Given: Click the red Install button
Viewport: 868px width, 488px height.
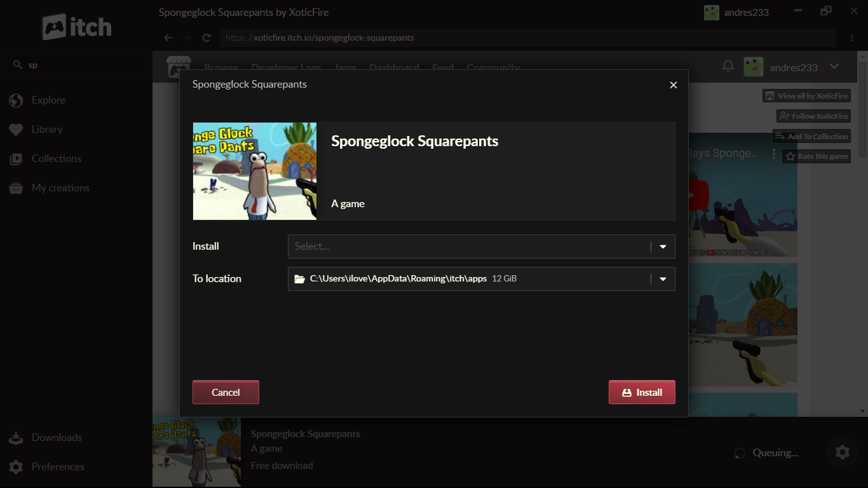Looking at the screenshot, I should point(642,392).
